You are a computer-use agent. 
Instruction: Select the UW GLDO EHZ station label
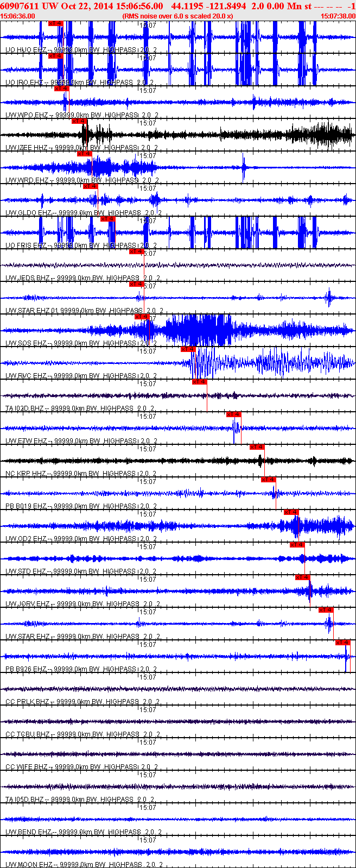tap(84, 213)
